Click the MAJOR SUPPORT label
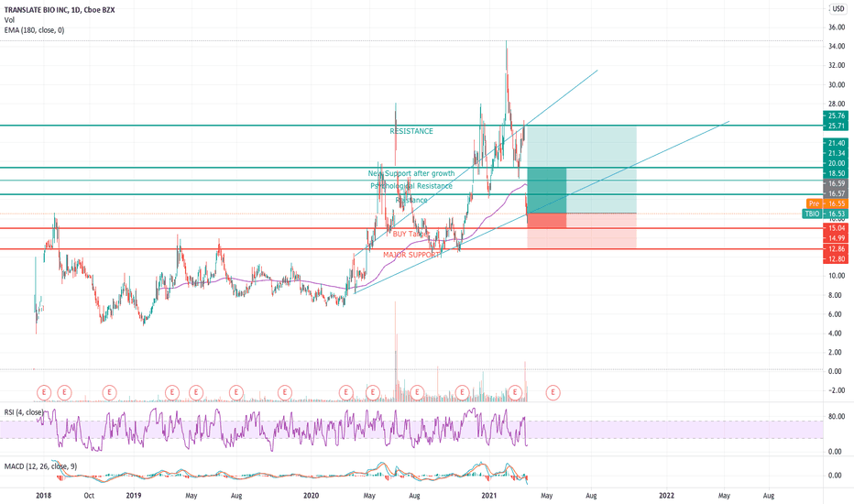 411,255
